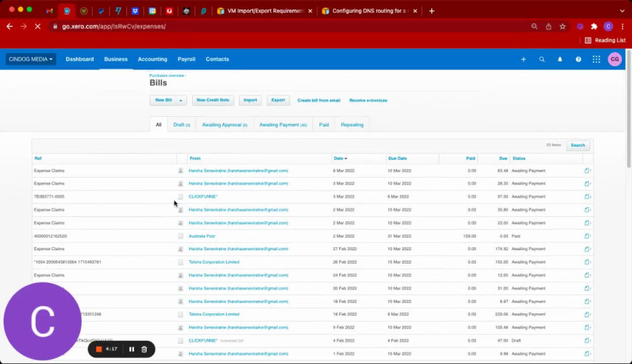632x364 pixels.
Task: Click the Import button
Action: (250, 100)
